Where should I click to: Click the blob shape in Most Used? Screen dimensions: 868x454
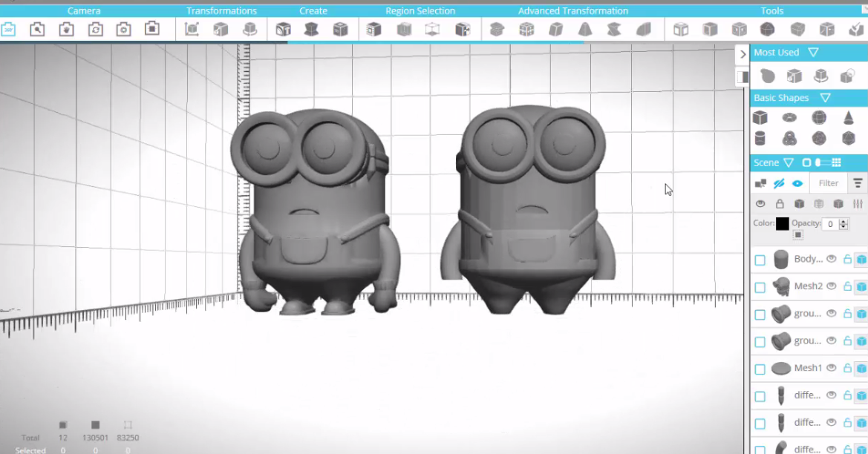point(767,76)
